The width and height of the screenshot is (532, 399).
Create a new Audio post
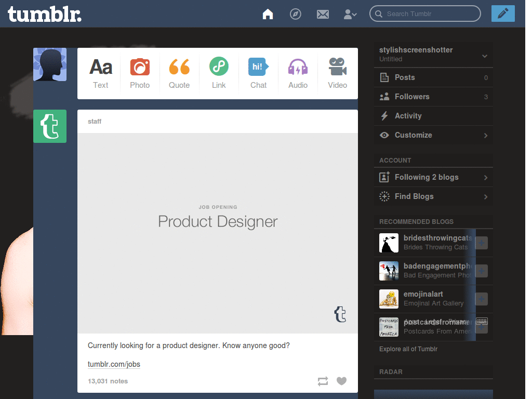click(298, 73)
